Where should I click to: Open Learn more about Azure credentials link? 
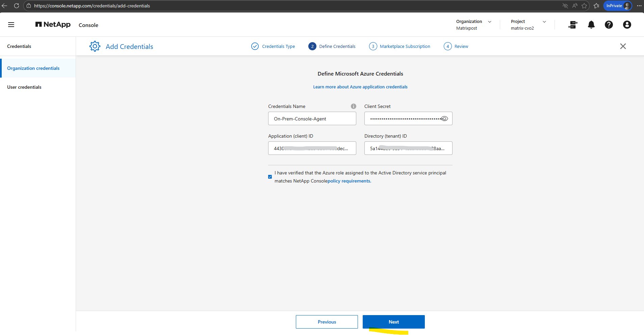click(360, 87)
